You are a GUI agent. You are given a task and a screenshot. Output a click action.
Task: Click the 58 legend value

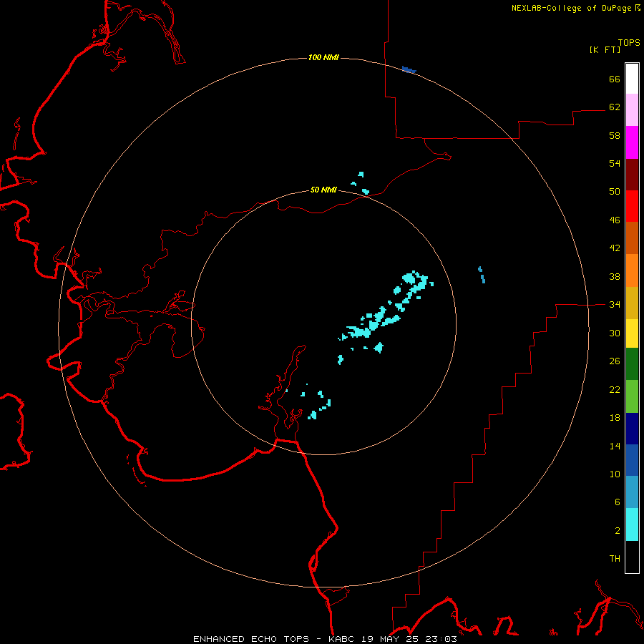(615, 135)
